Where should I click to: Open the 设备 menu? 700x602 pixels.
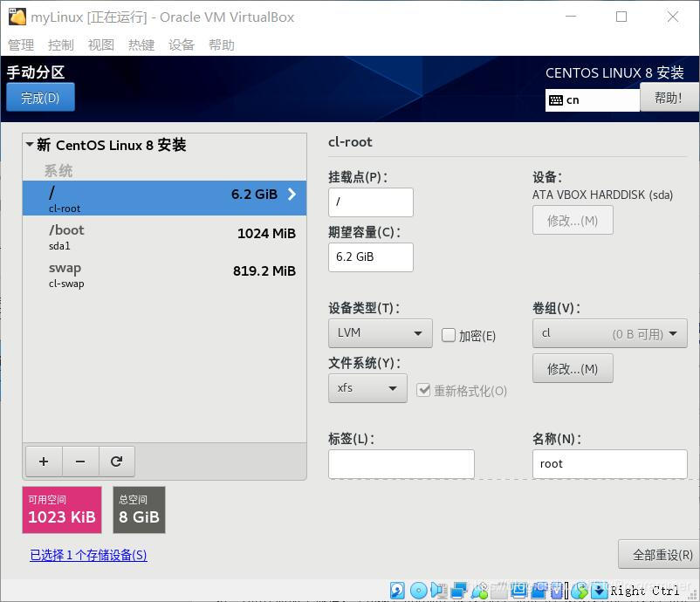pos(182,44)
